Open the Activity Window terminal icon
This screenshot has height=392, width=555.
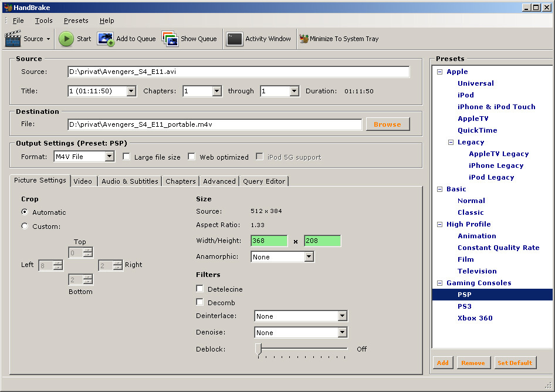[x=234, y=39]
